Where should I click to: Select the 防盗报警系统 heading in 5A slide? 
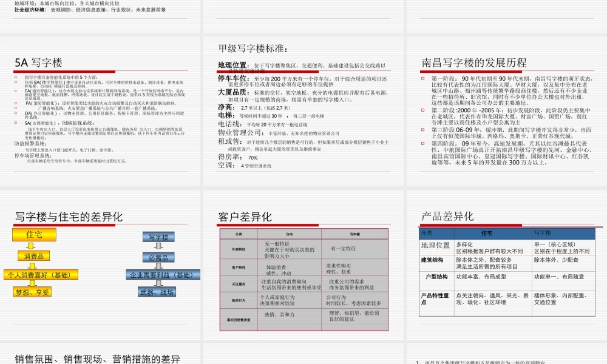click(30, 143)
